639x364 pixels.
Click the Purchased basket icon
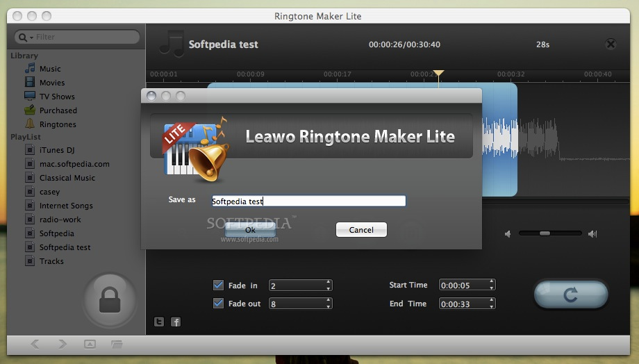[30, 110]
